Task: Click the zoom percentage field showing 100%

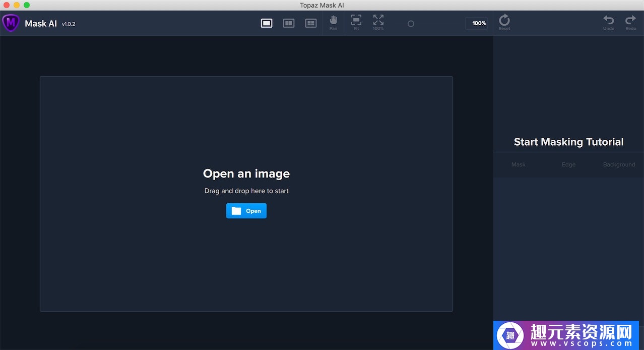Action: point(477,23)
